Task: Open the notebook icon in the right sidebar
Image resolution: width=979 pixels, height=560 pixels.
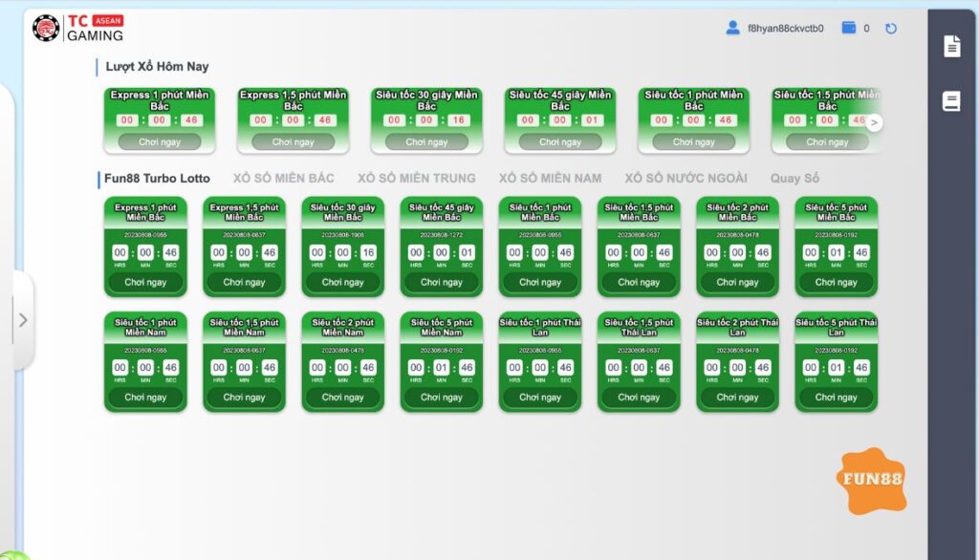Action: click(x=951, y=101)
